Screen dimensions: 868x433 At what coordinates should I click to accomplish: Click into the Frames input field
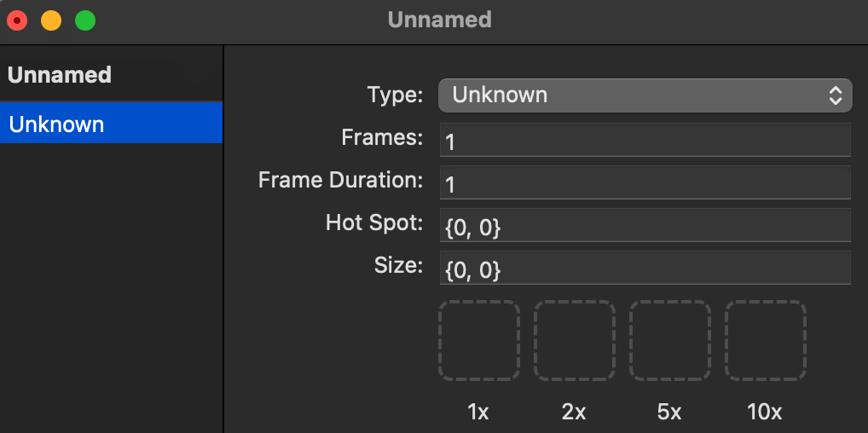coord(645,141)
